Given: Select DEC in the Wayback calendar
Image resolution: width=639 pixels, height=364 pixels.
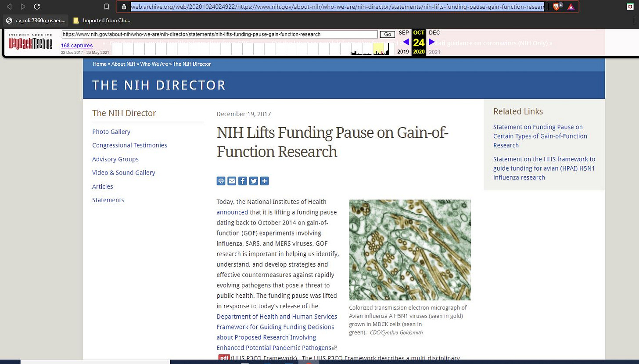Looking at the screenshot, I should tap(434, 33).
